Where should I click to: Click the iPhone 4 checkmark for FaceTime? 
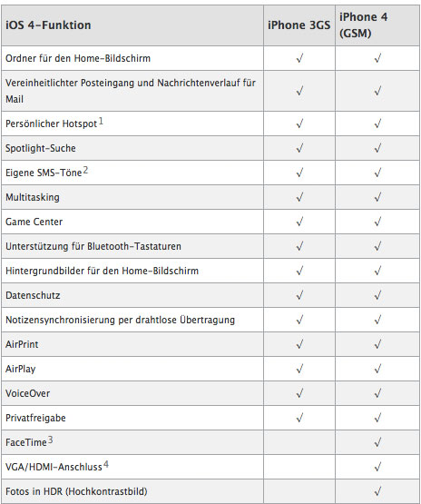377,442
